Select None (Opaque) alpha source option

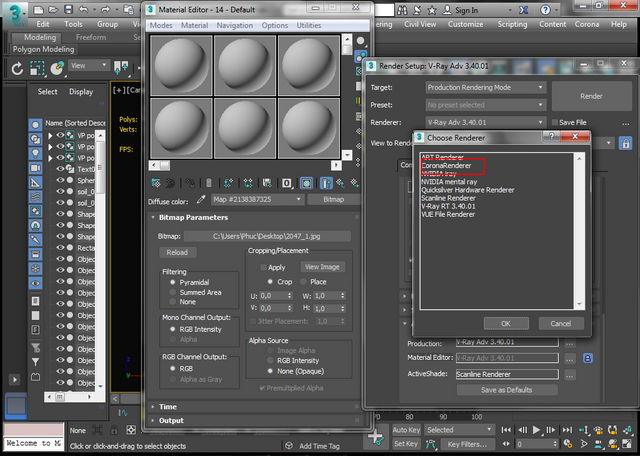270,371
